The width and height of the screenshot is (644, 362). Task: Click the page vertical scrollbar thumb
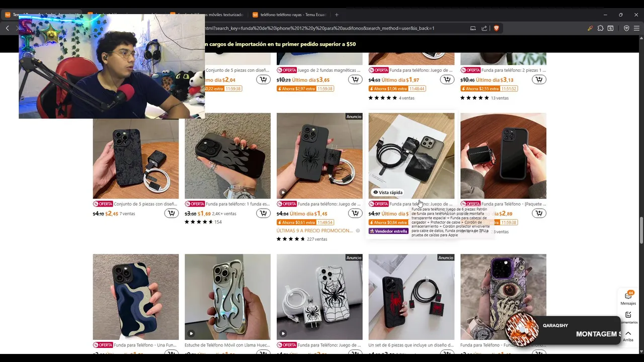[641, 231]
